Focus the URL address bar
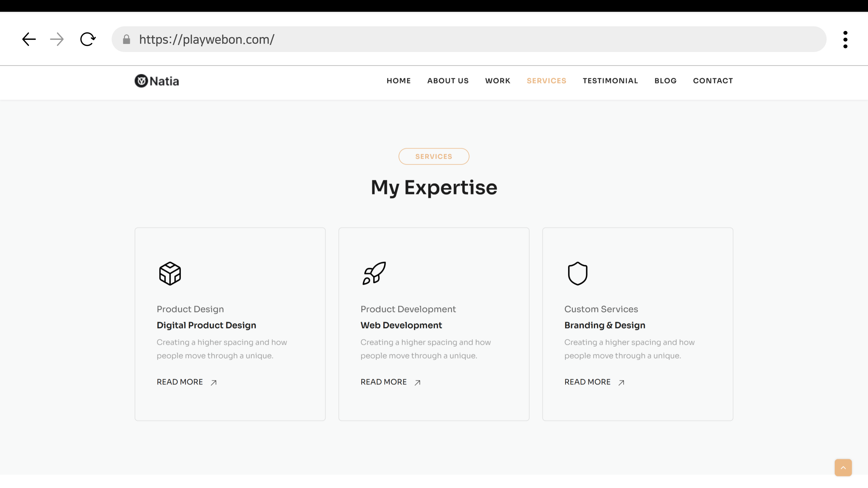 click(472, 39)
